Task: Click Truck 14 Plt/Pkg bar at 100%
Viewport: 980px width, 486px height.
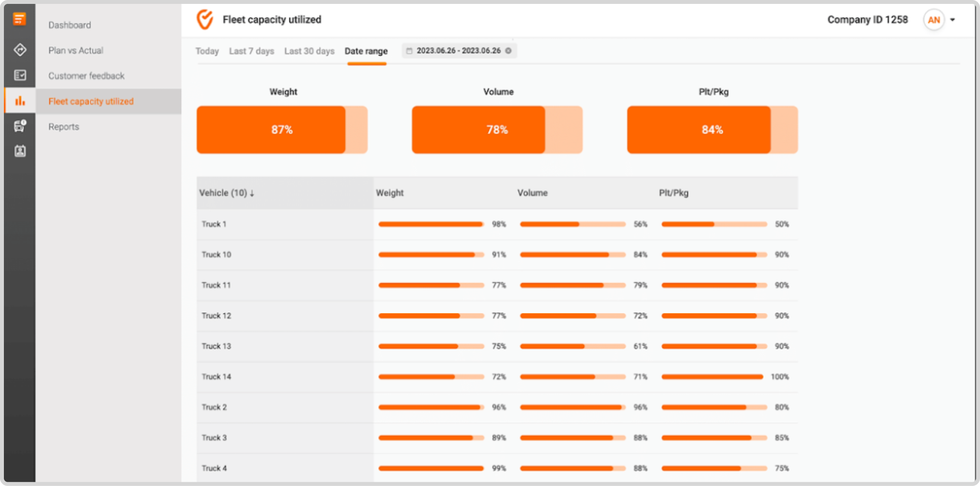Action: (712, 377)
